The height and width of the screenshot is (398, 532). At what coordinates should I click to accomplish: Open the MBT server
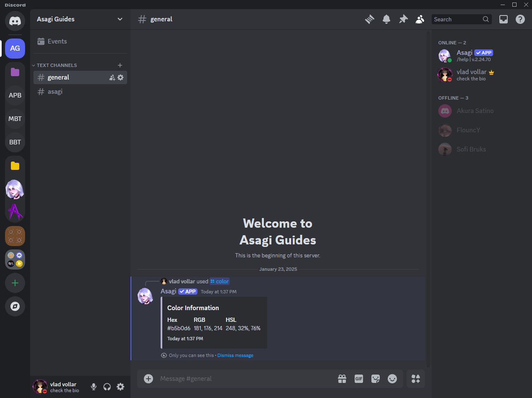click(x=15, y=118)
